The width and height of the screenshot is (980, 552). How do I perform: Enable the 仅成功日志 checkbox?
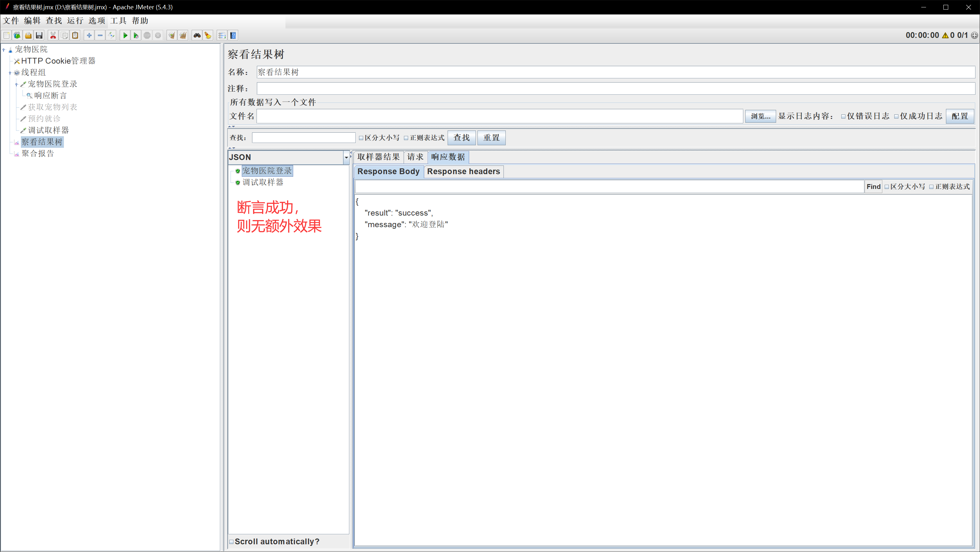[896, 117]
